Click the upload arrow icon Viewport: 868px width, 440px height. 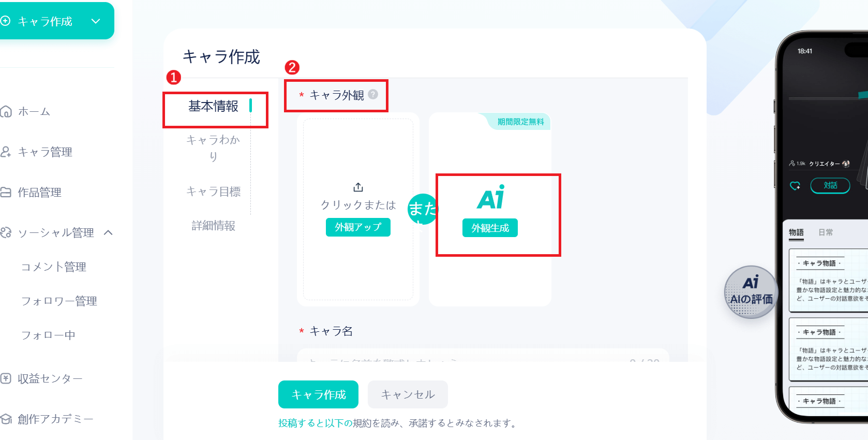358,187
